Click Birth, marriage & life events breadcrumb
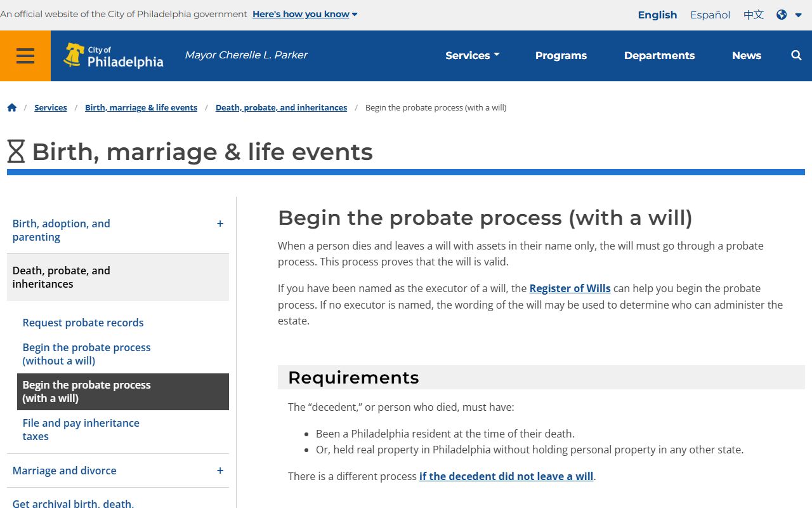Image resolution: width=812 pixels, height=508 pixels. pyautogui.click(x=141, y=107)
